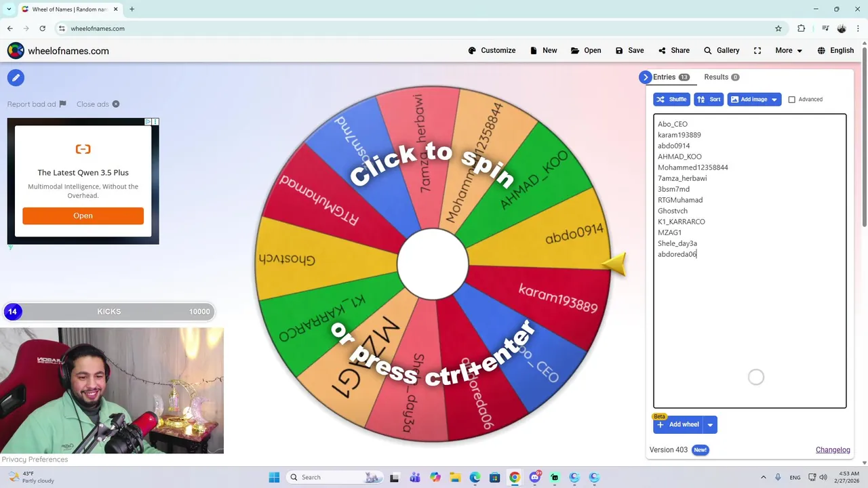Click the media control icon in Chrome toolbar
The image size is (868, 488).
pos(825,28)
